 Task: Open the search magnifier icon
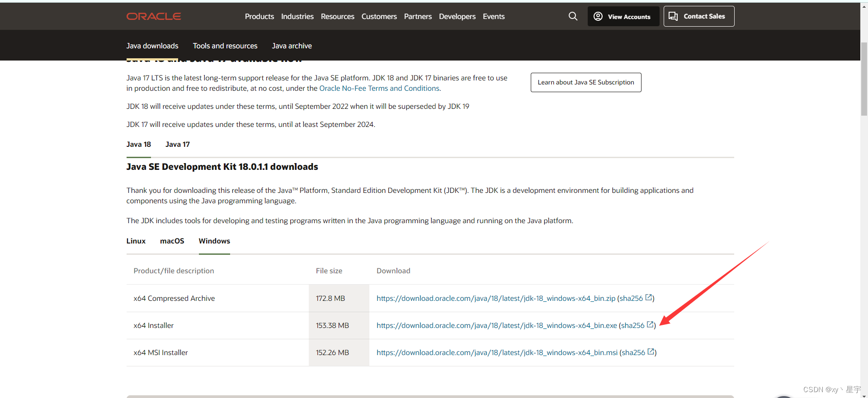(573, 16)
